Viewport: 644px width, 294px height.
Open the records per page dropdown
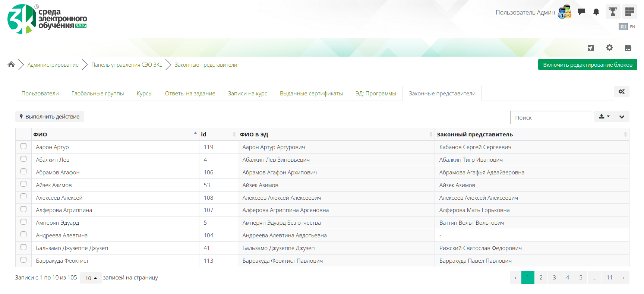tap(91, 278)
